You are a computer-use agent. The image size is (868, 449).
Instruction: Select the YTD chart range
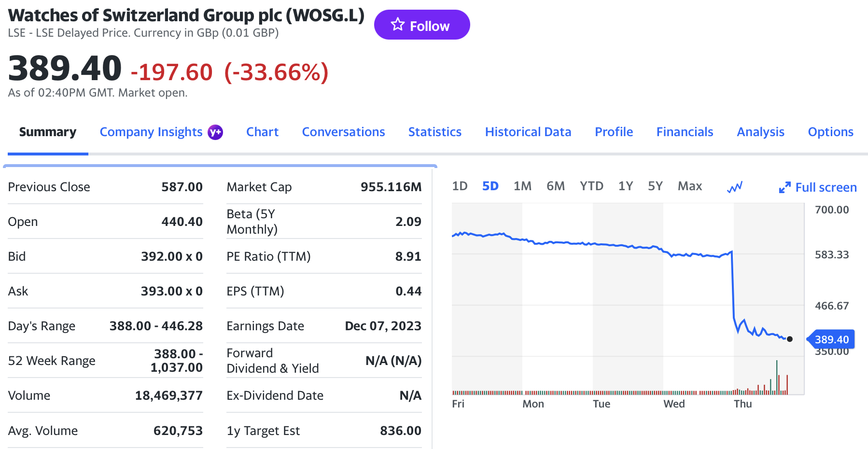(x=591, y=186)
